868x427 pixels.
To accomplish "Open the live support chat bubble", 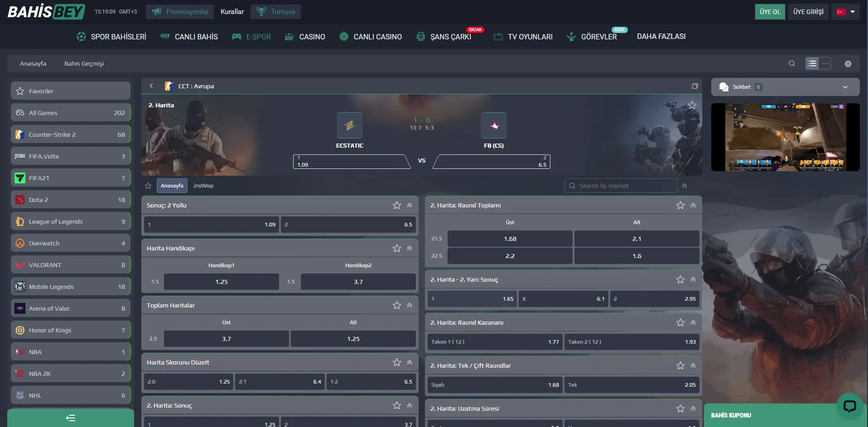I will [849, 406].
